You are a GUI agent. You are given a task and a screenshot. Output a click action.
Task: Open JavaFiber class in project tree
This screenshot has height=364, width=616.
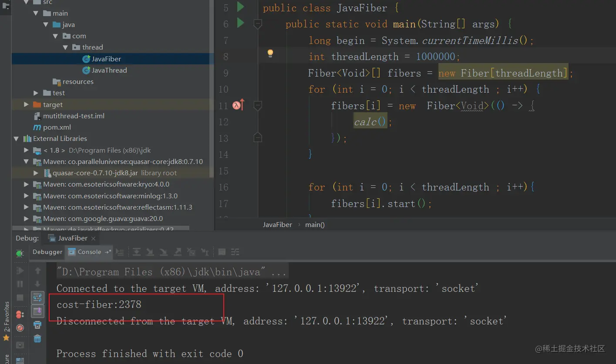[106, 59]
